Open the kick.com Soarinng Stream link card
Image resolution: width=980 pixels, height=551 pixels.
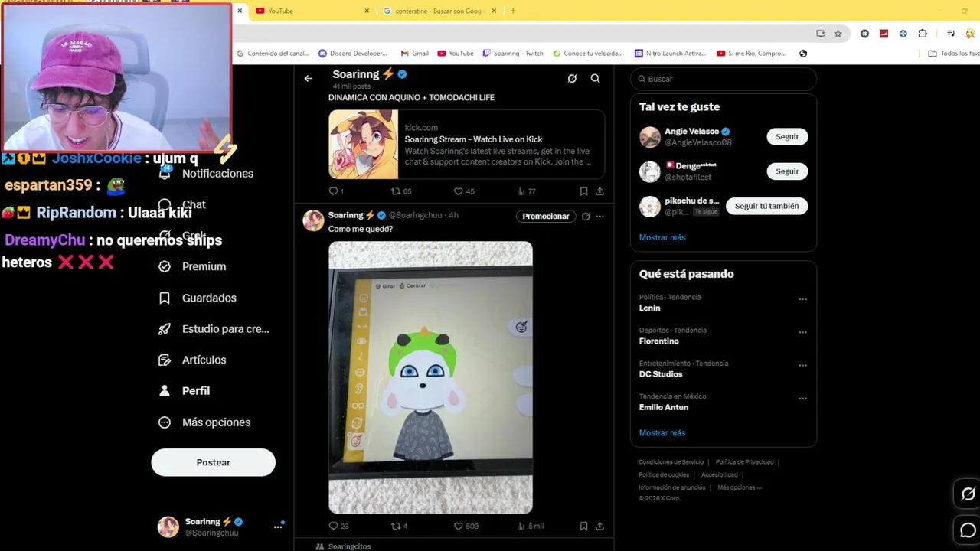point(466,145)
